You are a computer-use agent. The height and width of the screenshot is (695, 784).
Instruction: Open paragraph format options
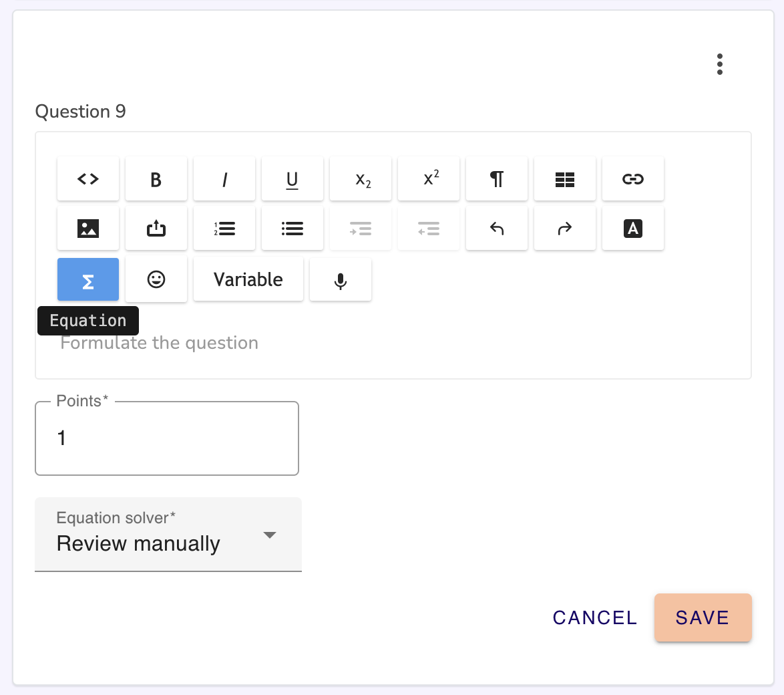point(496,178)
